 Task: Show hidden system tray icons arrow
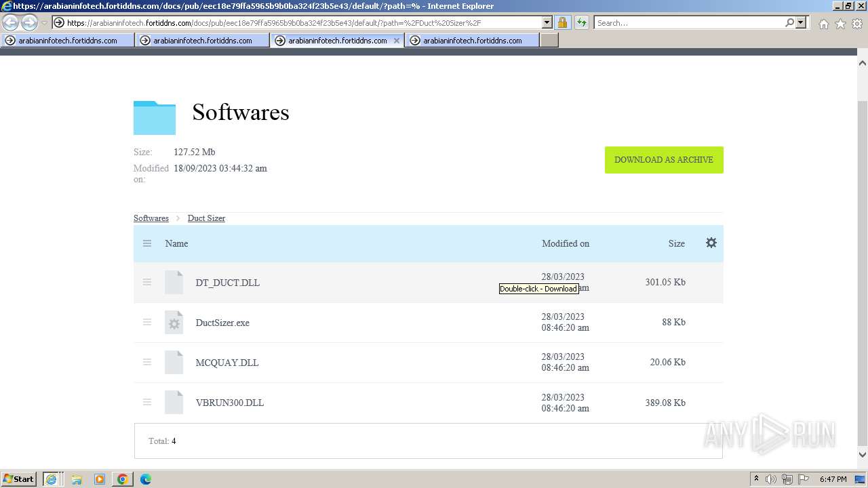click(756, 479)
